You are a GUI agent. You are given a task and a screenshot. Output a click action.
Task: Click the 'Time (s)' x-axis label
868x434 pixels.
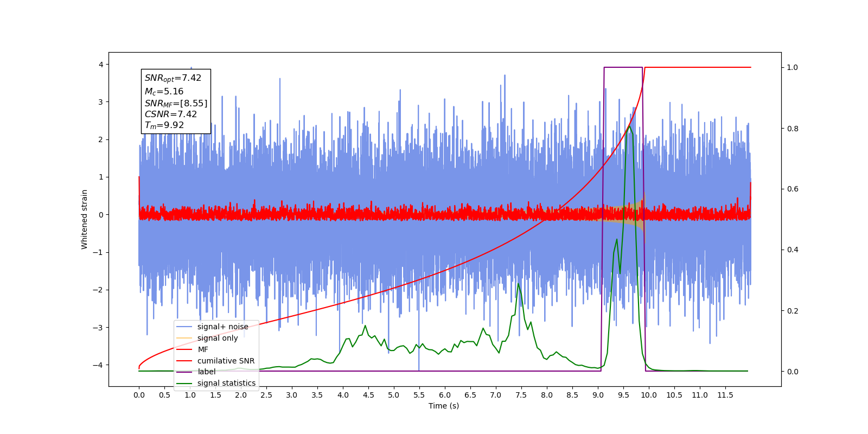(x=444, y=406)
